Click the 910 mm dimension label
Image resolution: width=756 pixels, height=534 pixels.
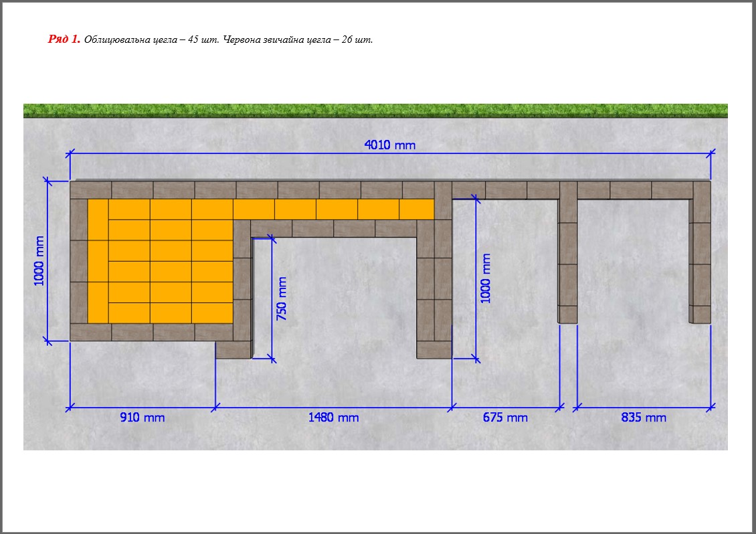[142, 418]
